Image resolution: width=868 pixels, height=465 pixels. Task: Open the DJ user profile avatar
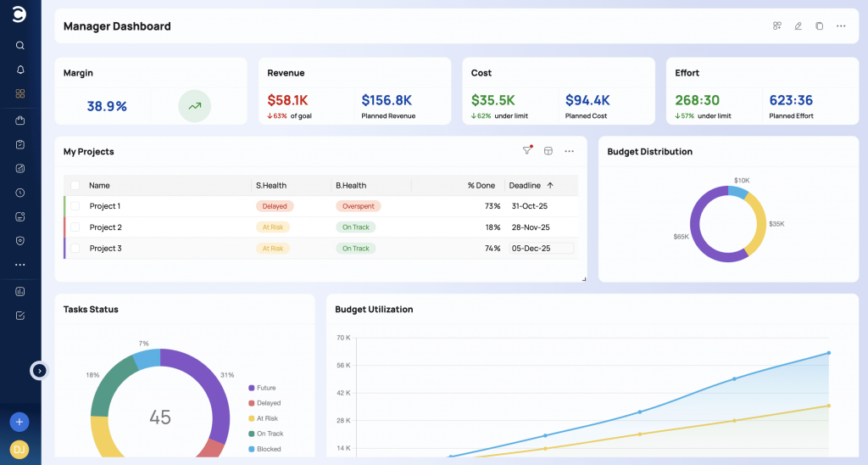point(19,449)
